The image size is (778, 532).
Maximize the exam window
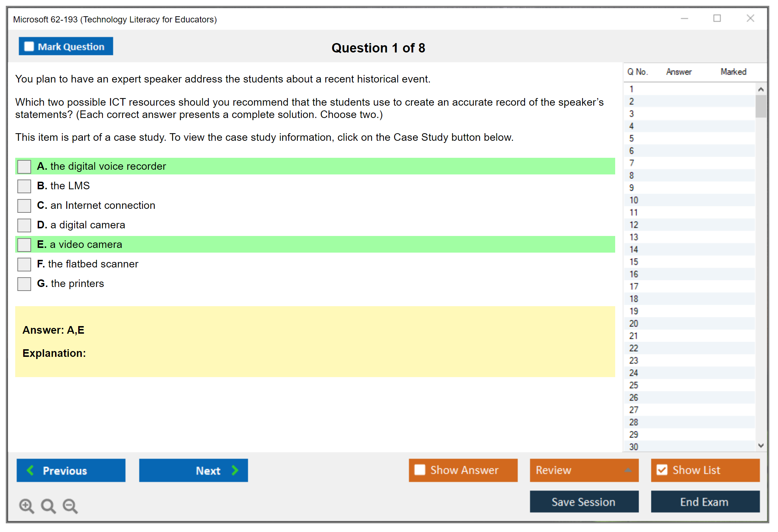click(x=717, y=18)
